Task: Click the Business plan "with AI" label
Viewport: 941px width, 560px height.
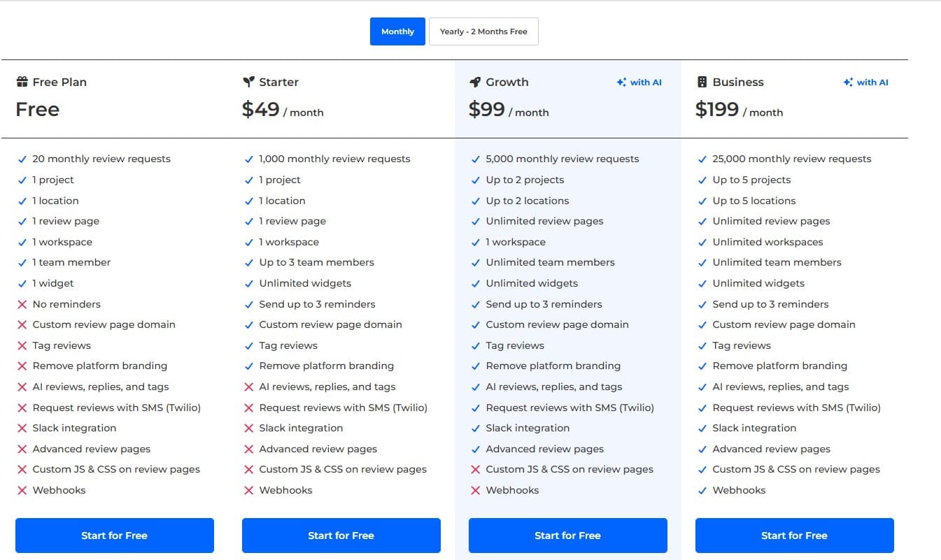Action: coord(872,82)
